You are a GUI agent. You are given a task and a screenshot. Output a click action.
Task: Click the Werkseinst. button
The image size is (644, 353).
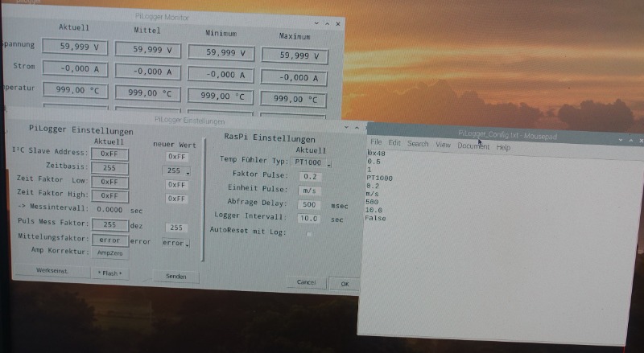[52, 272]
